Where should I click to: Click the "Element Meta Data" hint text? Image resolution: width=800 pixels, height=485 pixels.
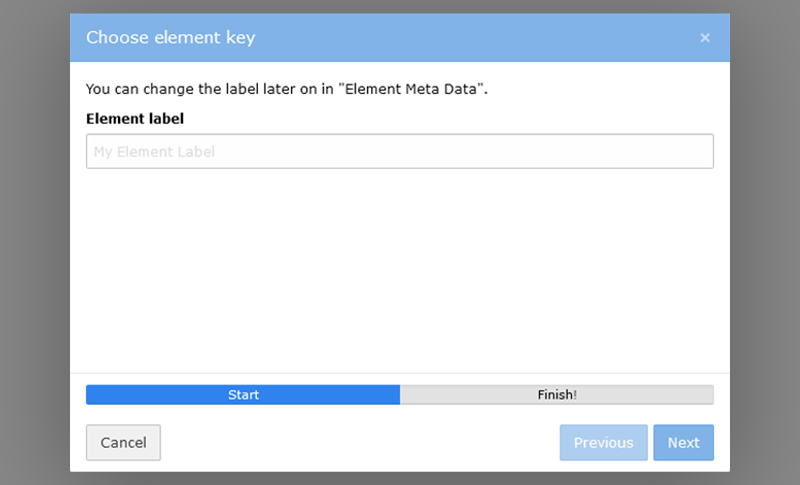tap(412, 89)
